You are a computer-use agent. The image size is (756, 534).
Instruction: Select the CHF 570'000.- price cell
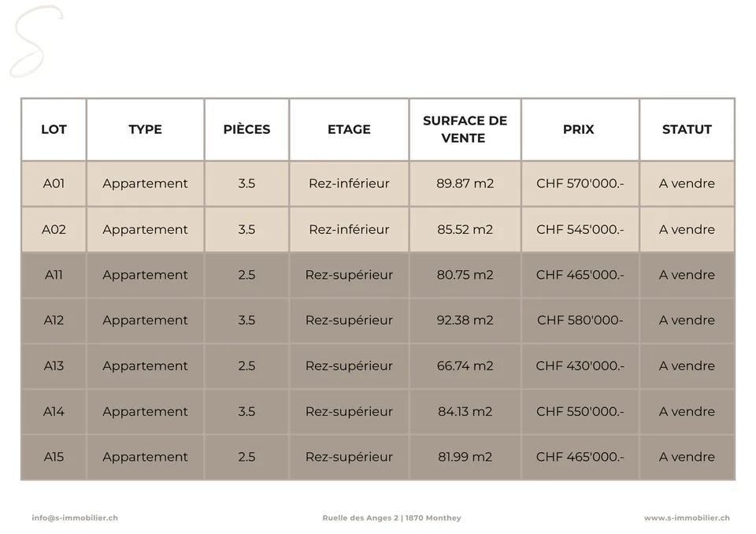tap(580, 184)
